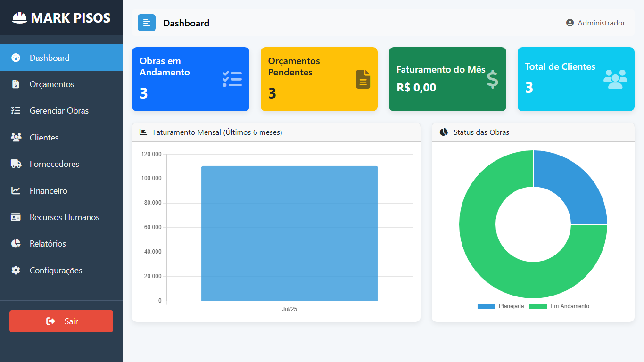This screenshot has height=362, width=644.
Task: Click the dollar sign icon on Faturamento card
Action: [x=492, y=79]
